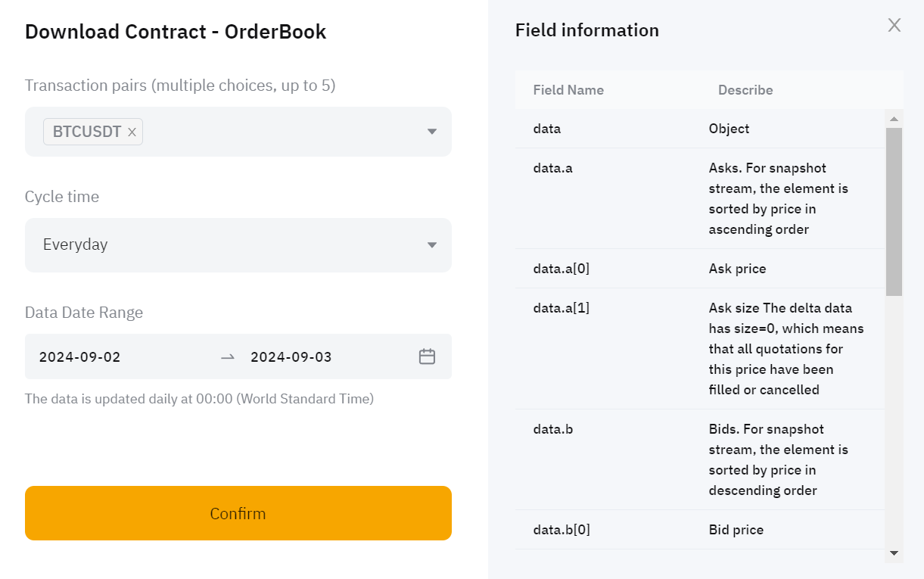Click the Field information heading
Screen dimensions: 924x579
pyautogui.click(x=587, y=30)
